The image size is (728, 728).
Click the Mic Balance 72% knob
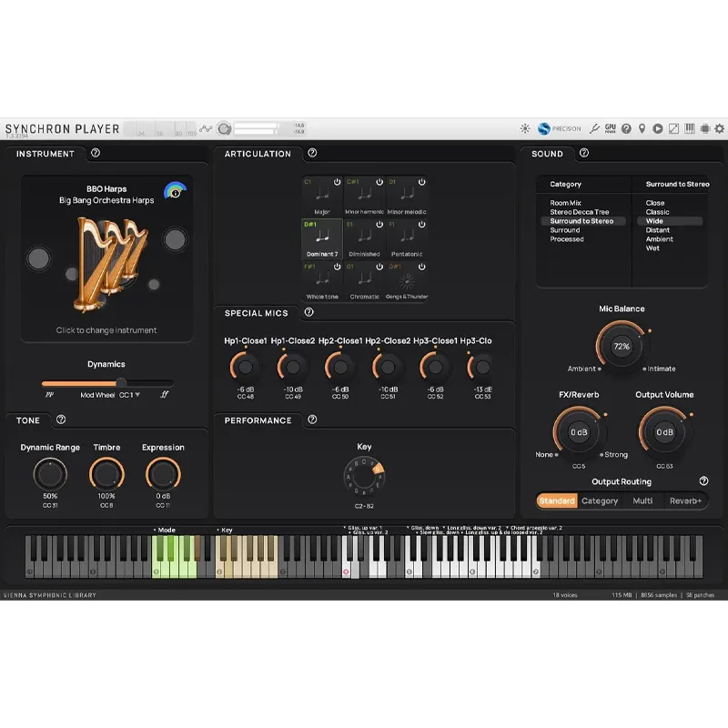pos(622,346)
